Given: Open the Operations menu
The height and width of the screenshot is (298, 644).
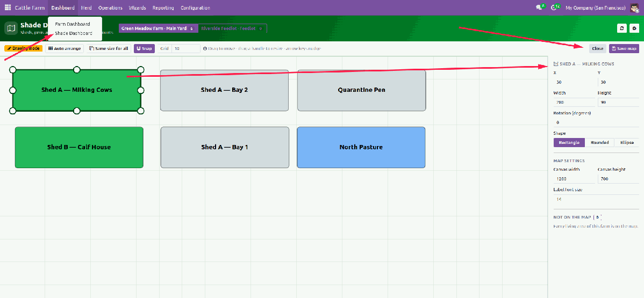Looking at the screenshot, I should (x=110, y=8).
